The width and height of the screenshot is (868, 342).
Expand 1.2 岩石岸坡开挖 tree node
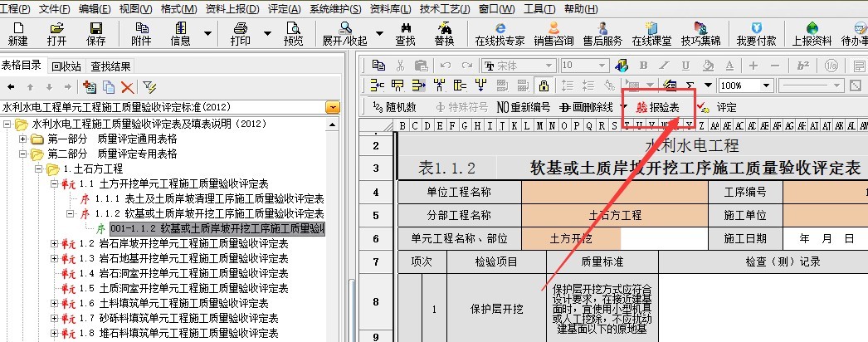(54, 243)
